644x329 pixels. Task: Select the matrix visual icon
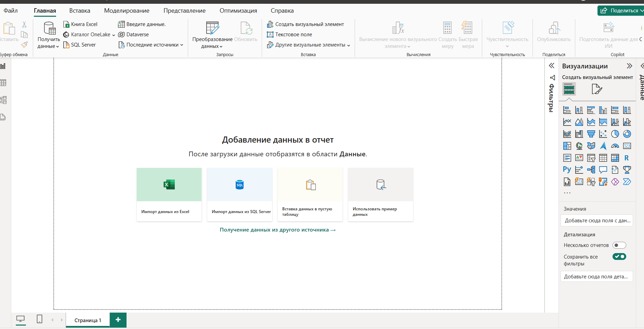click(x=615, y=158)
